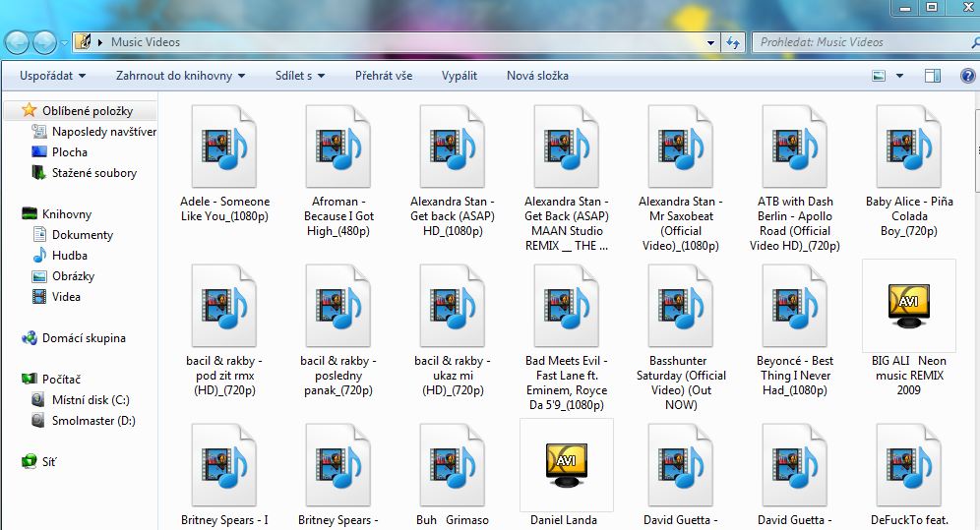Select ATB with Dash Berlin - Apollo Road file

click(795, 179)
